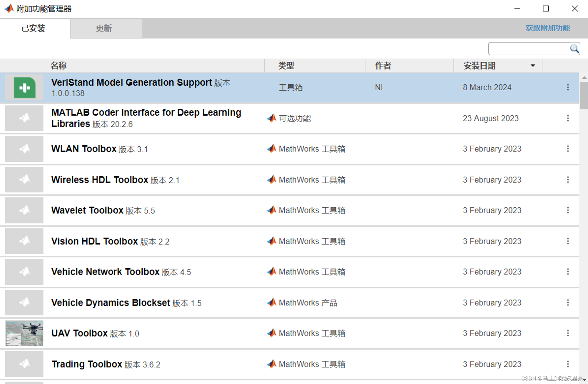The image size is (588, 384).
Task: Select the Wavelet Toolbox name
Action: click(87, 210)
